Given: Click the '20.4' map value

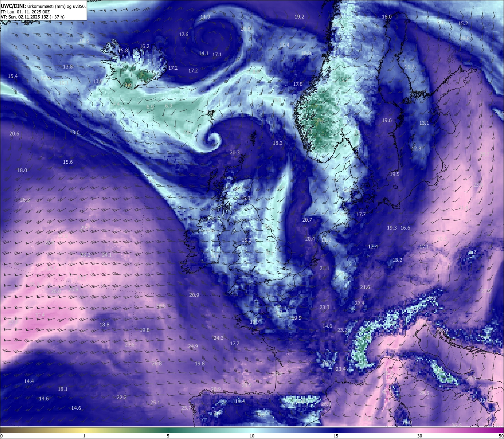Looking at the screenshot, I should point(310,239).
